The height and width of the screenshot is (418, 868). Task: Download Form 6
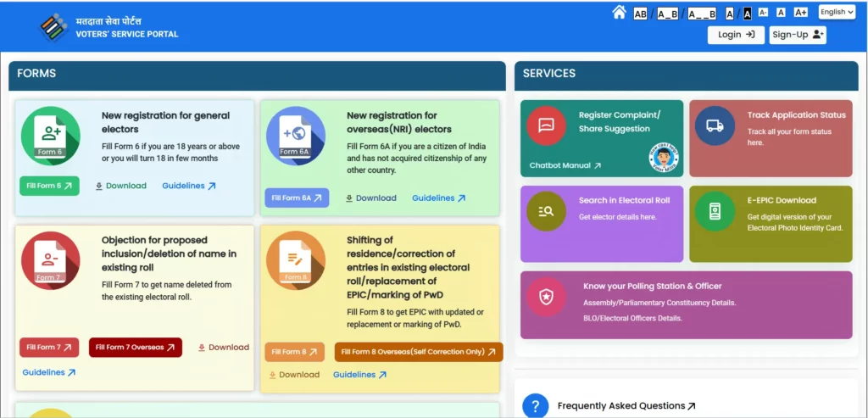pos(120,186)
